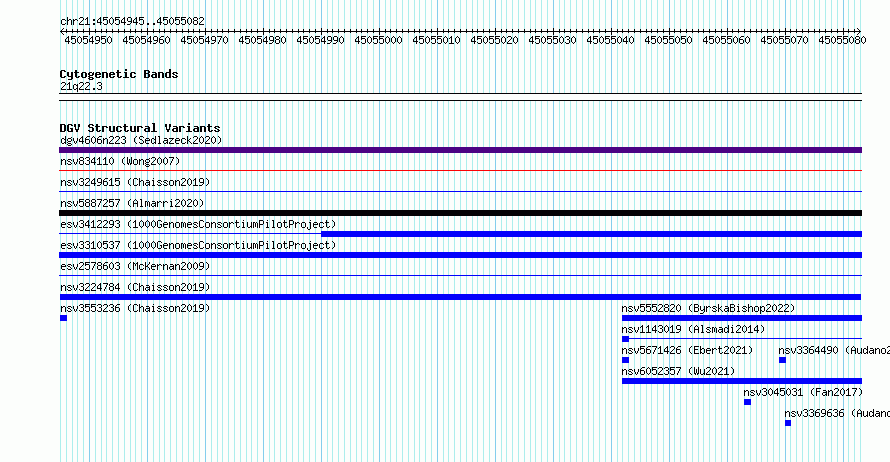Open nsv3369636 variant label
Image resolution: width=890 pixels, height=462 pixels.
[x=837, y=413]
